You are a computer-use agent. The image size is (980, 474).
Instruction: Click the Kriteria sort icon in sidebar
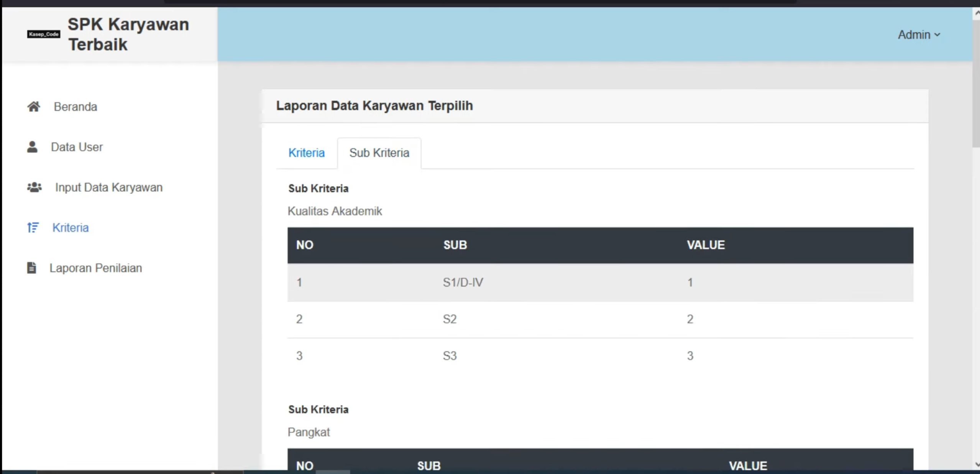33,227
